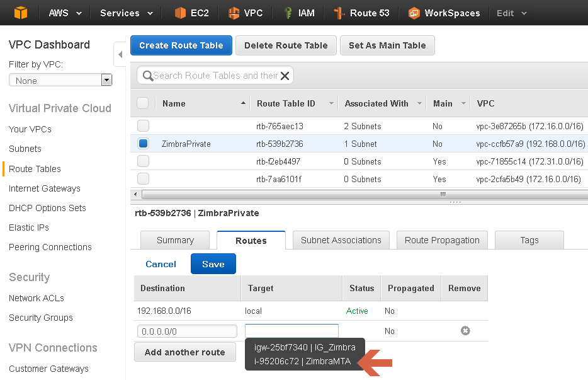The width and height of the screenshot is (588, 380).
Task: Click the AWS orange cube logo
Action: coord(21,13)
